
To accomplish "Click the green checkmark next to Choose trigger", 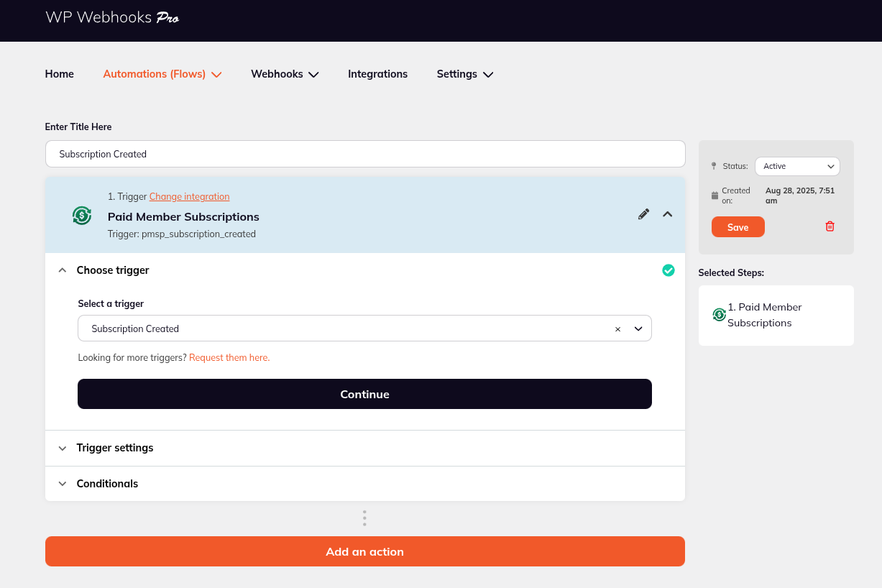I will (x=669, y=270).
